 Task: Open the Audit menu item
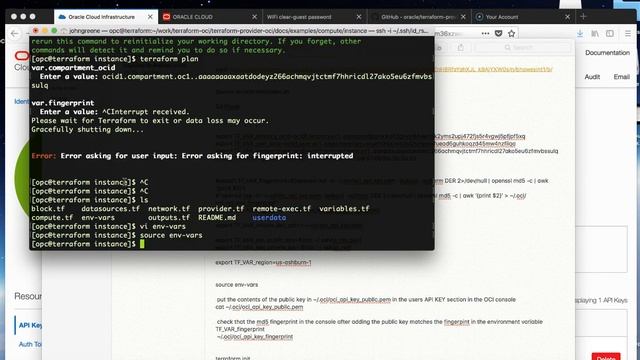[592, 77]
